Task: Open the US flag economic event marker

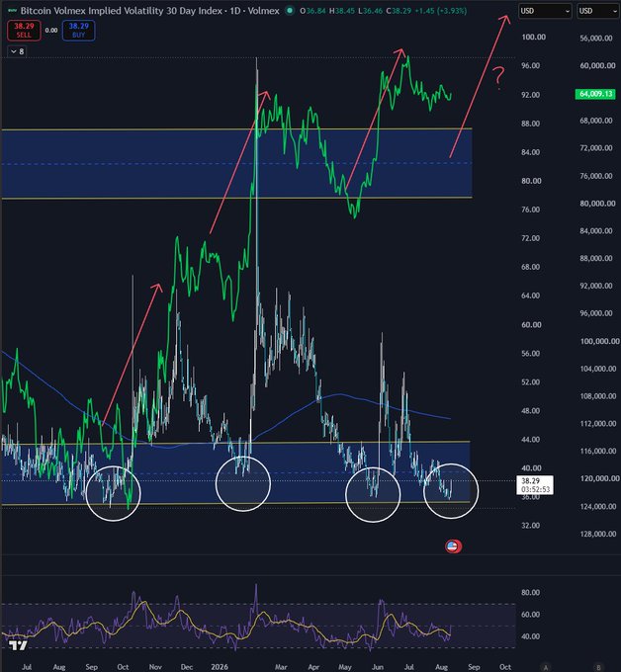Action: (453, 546)
